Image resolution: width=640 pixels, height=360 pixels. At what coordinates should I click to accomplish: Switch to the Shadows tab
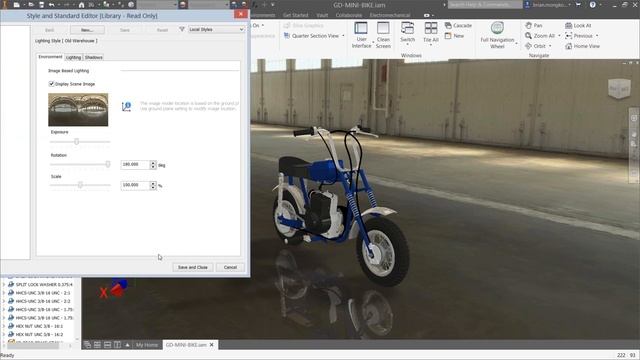(x=93, y=58)
